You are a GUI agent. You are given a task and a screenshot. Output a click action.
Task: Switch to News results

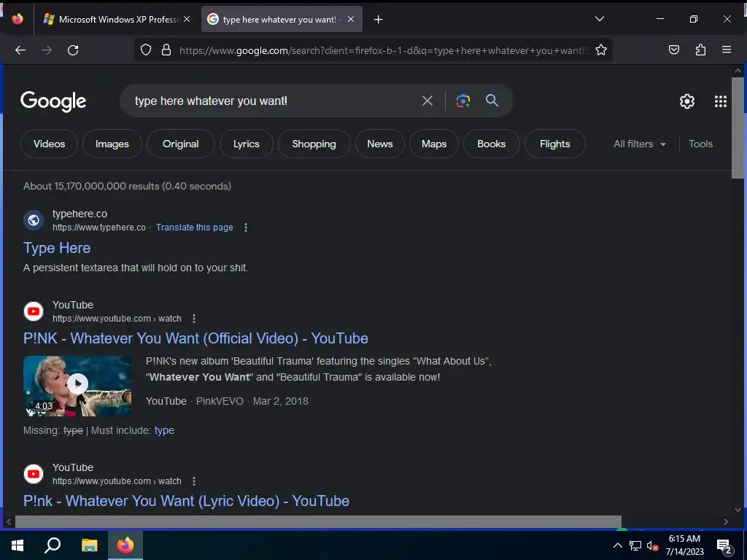click(379, 144)
